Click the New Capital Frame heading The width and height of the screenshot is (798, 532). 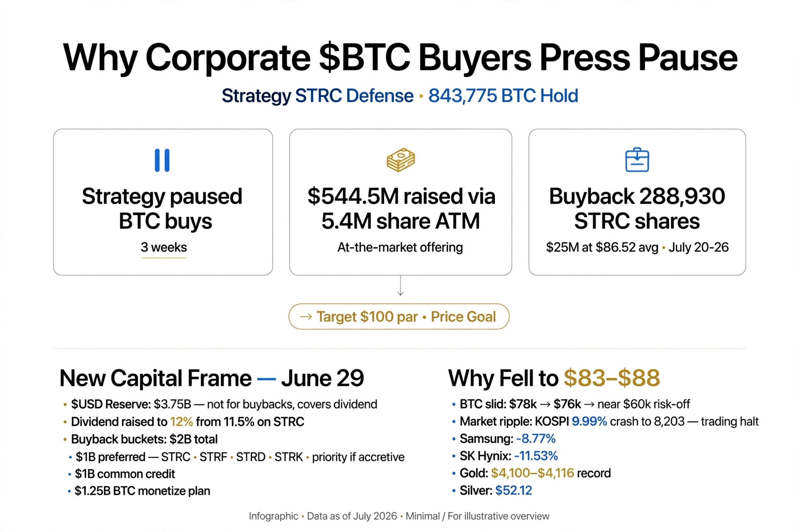pyautogui.click(x=212, y=378)
